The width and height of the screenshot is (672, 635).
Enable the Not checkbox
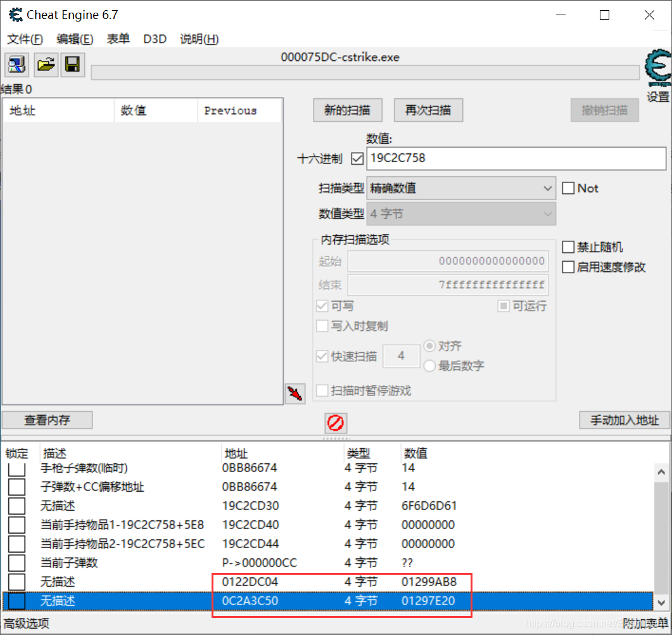click(568, 188)
